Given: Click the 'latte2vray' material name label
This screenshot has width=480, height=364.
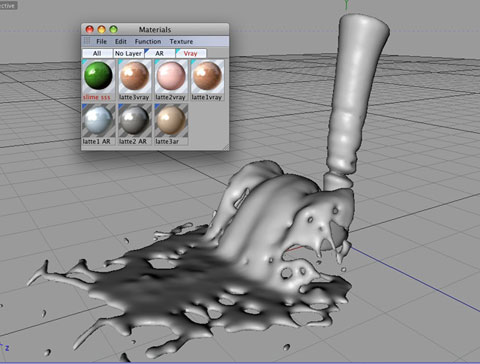Looking at the screenshot, I should pos(170,97).
